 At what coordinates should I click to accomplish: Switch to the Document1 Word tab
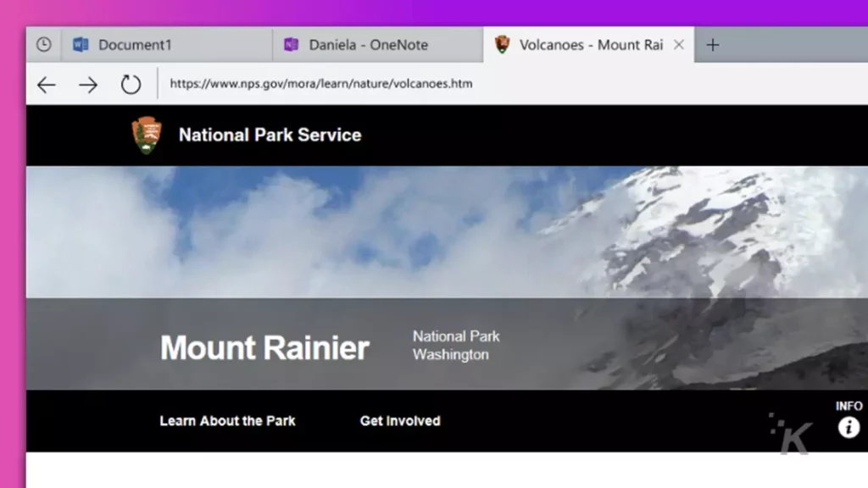(167, 45)
